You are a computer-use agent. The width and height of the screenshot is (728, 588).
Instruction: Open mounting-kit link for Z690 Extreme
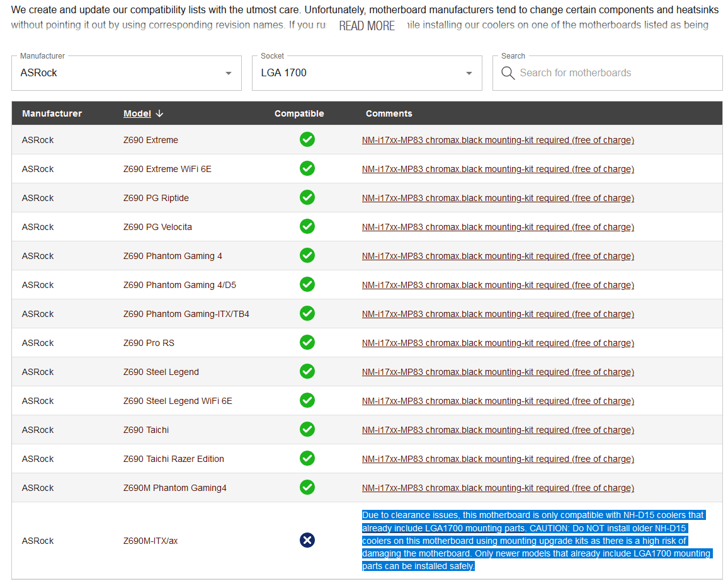point(498,140)
